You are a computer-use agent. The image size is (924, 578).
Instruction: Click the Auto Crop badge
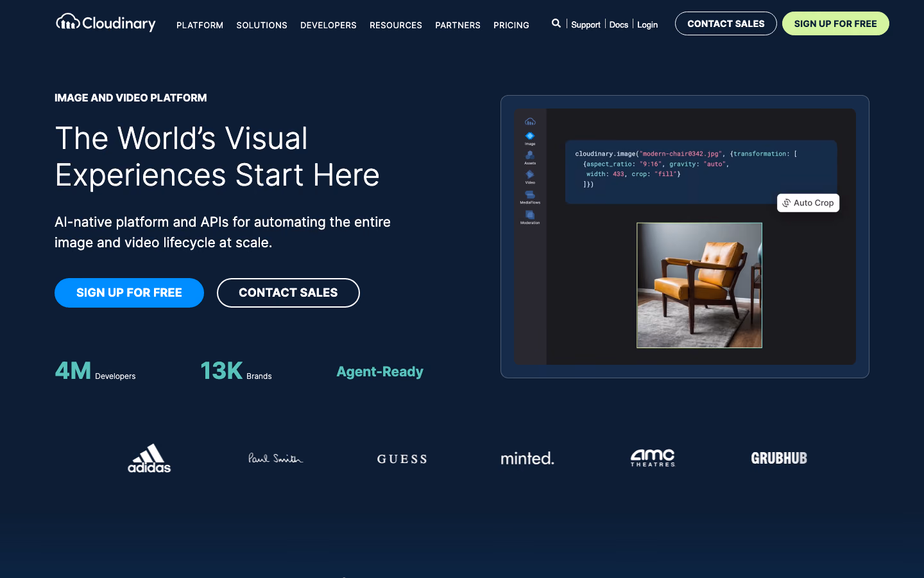pyautogui.click(x=809, y=203)
